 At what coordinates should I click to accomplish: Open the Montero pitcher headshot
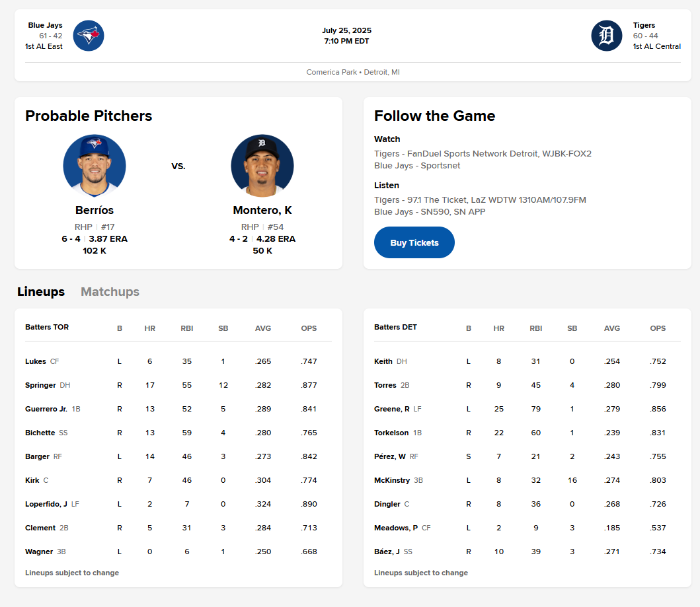click(x=262, y=166)
